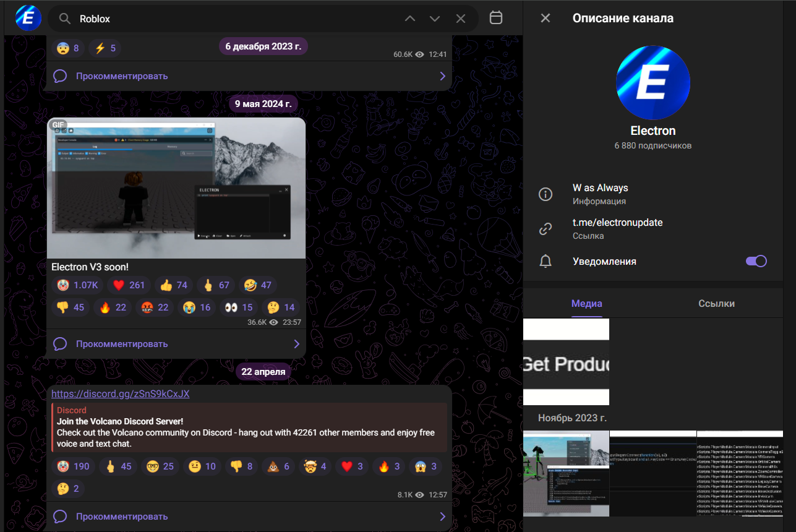Click the bell icon next to Уведомления
Image resolution: width=796 pixels, height=532 pixels.
click(x=546, y=261)
